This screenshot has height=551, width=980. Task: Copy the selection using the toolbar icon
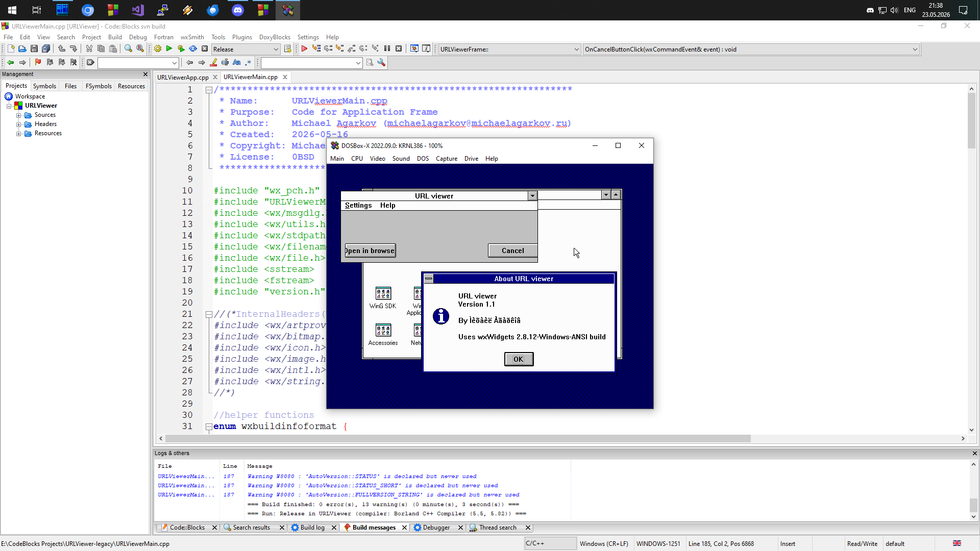point(101,49)
